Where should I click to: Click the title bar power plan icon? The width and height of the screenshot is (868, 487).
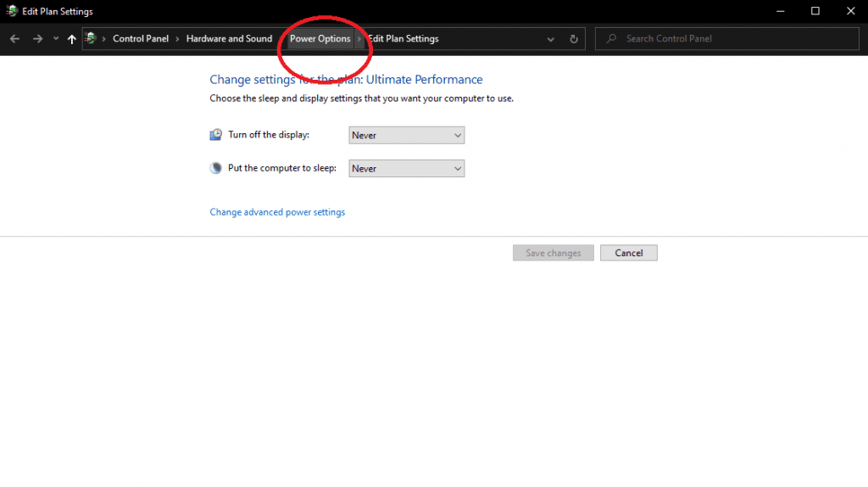pos(12,11)
